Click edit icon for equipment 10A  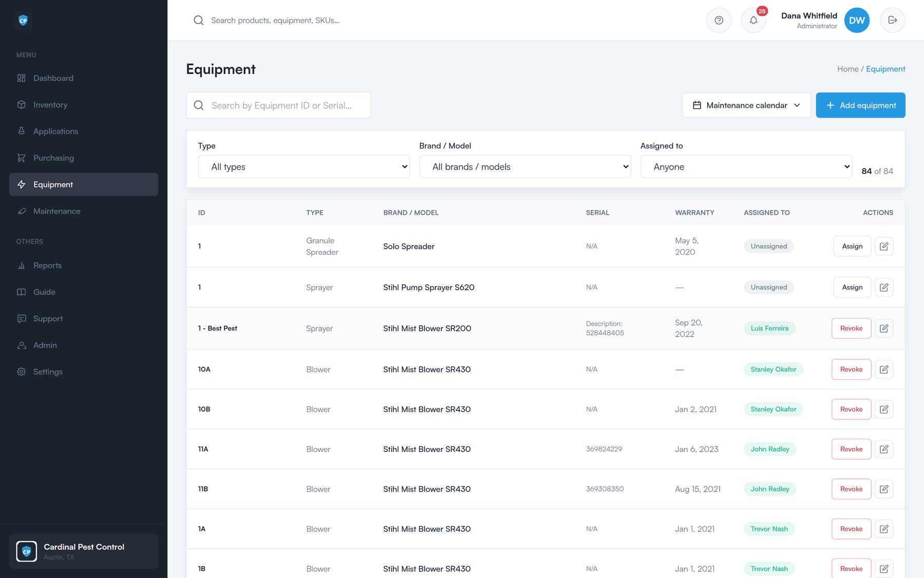point(884,369)
